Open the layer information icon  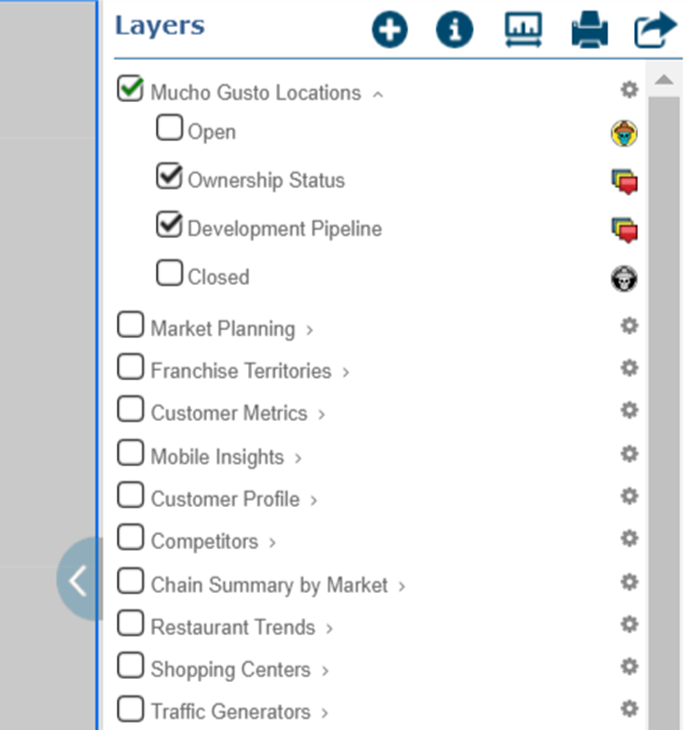(x=455, y=30)
